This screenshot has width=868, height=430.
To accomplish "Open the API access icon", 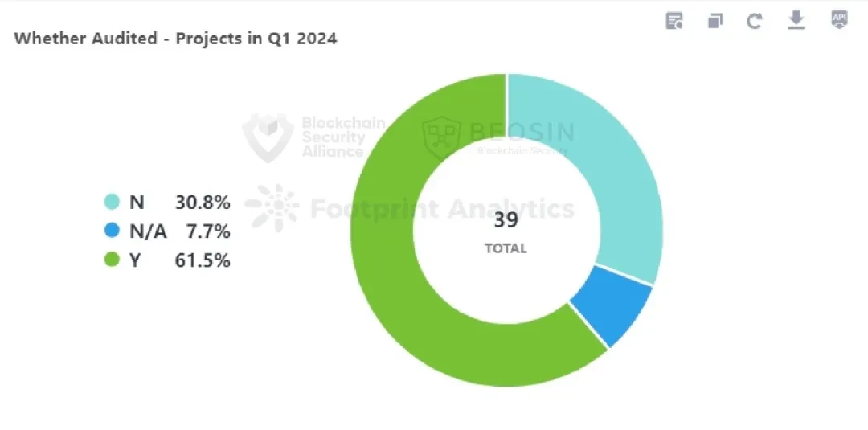I will click(839, 20).
